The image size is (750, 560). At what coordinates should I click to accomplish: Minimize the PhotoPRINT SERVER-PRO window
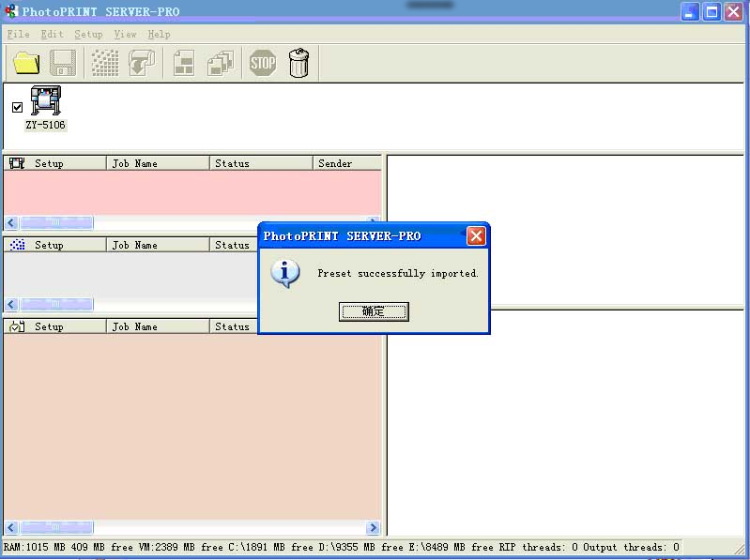click(x=690, y=11)
